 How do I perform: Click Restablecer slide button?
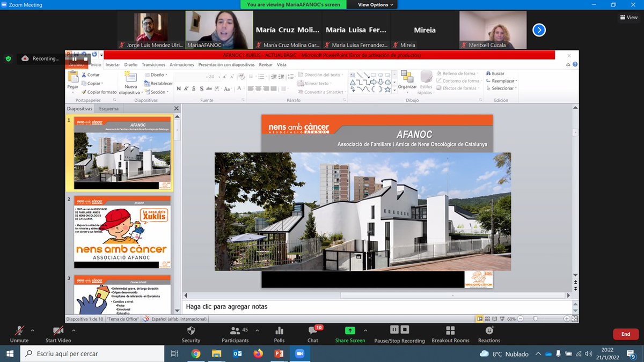point(158,84)
